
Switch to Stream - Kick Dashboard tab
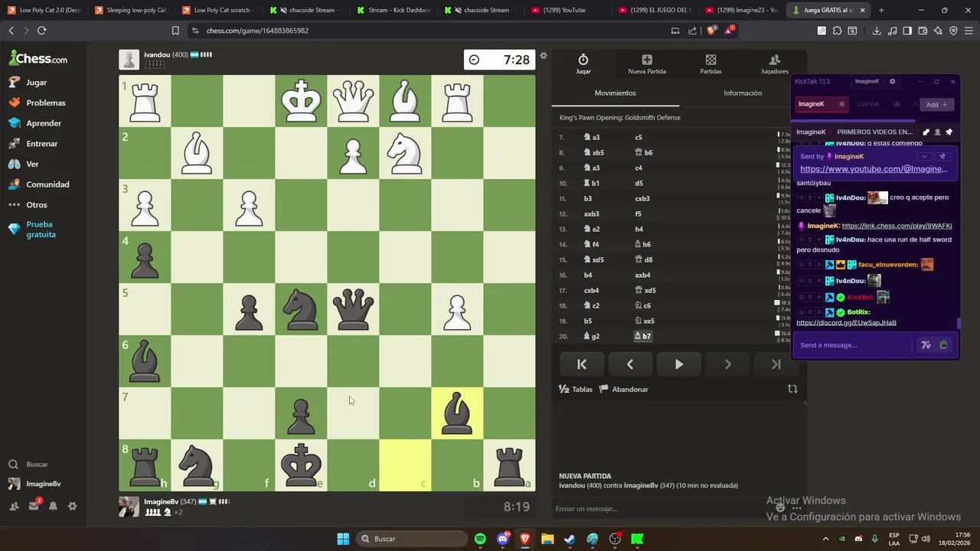pyautogui.click(x=394, y=10)
